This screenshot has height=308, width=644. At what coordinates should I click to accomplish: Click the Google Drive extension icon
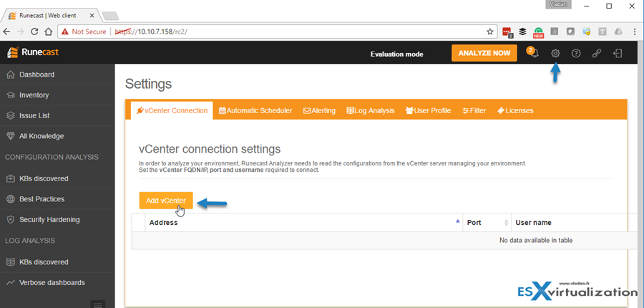click(618, 32)
